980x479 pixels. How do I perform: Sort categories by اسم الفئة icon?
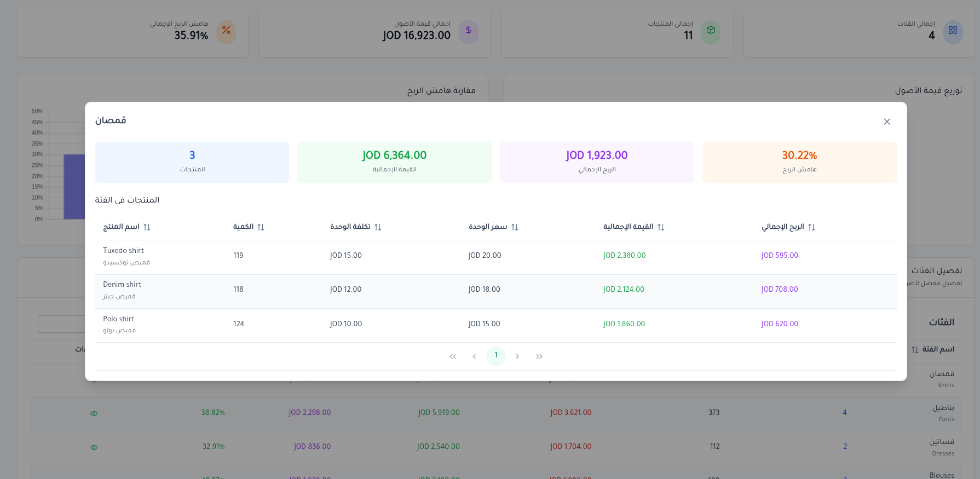click(915, 350)
